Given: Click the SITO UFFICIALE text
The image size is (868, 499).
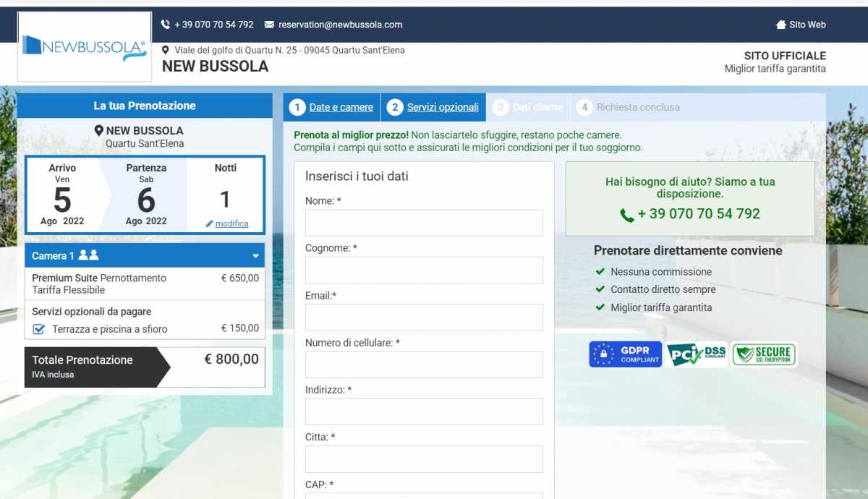Looking at the screenshot, I should (x=785, y=56).
